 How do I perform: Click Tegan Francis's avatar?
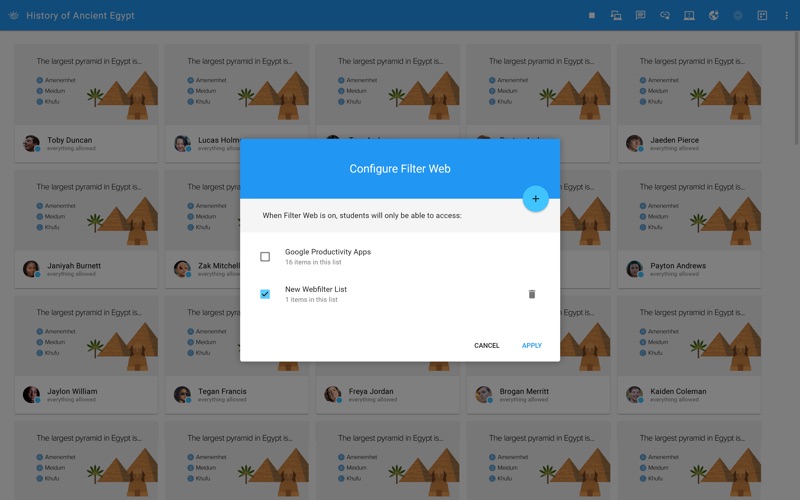pyautogui.click(x=182, y=394)
